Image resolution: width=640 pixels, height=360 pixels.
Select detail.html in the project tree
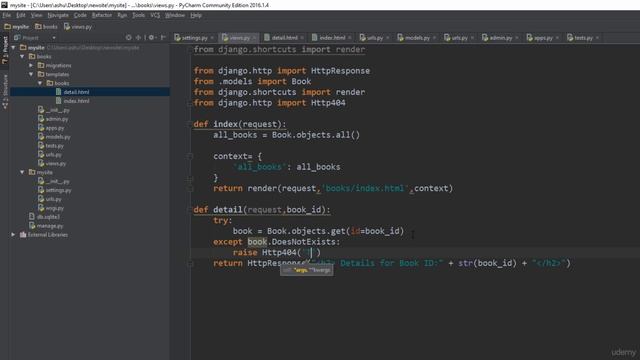[x=90, y=92]
